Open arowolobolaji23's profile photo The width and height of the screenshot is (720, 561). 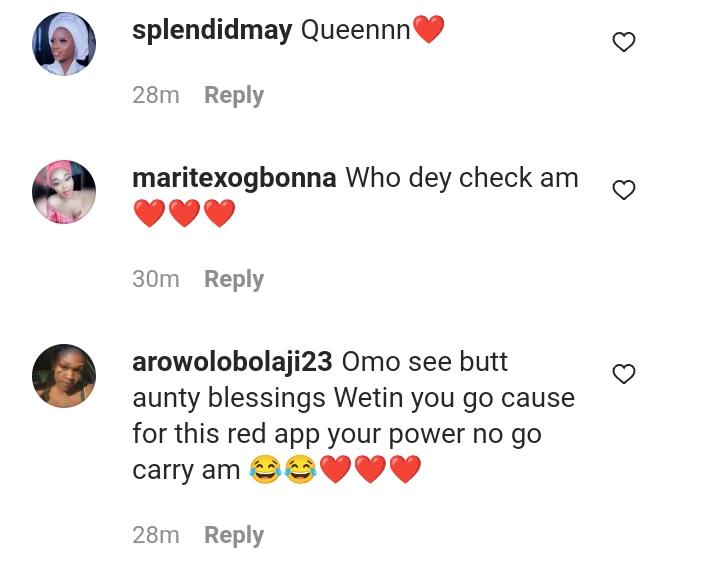click(64, 376)
